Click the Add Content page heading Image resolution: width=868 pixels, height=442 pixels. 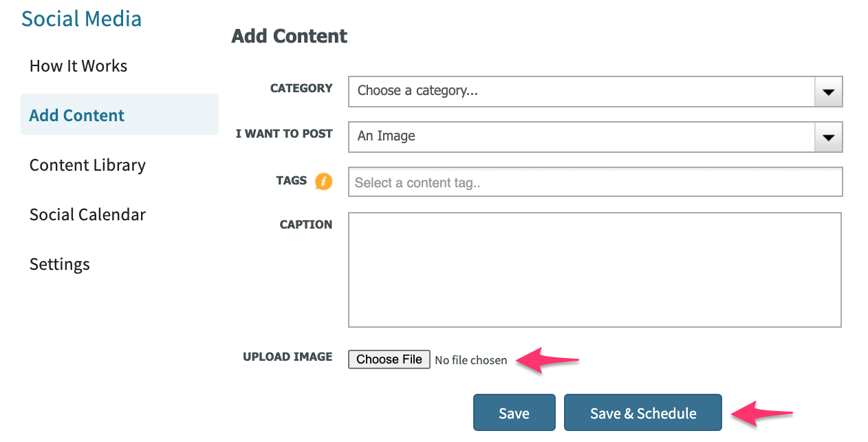click(x=290, y=36)
